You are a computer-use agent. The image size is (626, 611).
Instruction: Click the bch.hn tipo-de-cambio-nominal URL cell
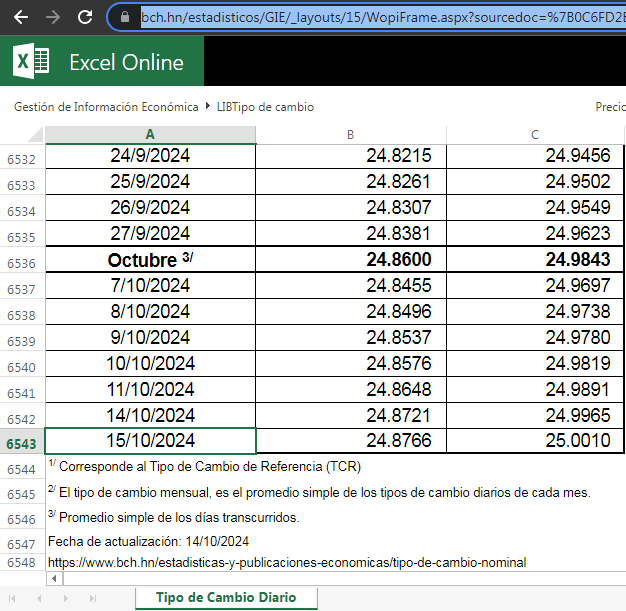tap(286, 563)
